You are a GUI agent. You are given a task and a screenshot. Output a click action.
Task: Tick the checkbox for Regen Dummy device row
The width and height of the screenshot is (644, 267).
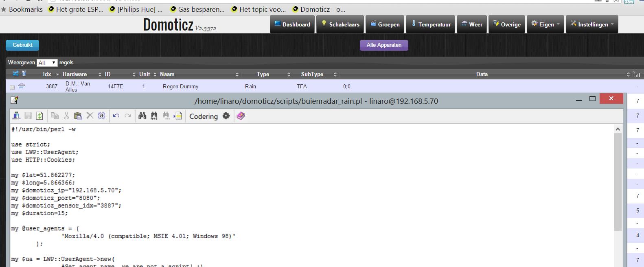12,87
